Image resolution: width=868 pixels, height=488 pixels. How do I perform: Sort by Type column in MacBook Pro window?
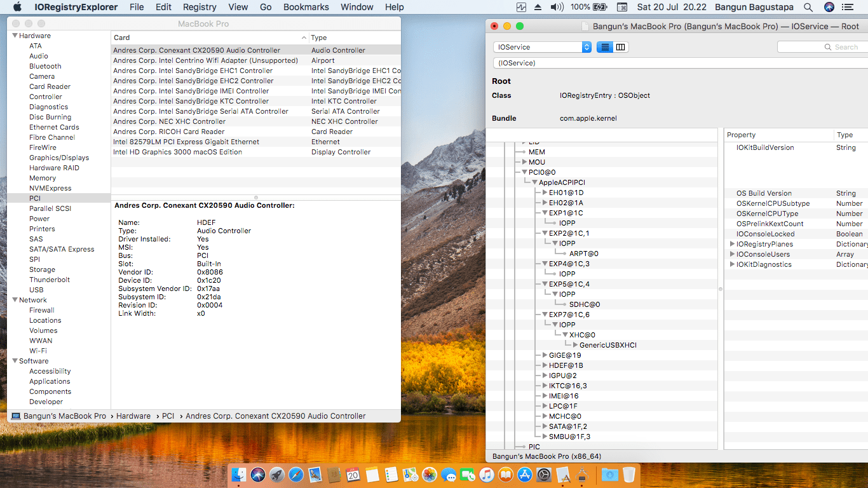355,37
